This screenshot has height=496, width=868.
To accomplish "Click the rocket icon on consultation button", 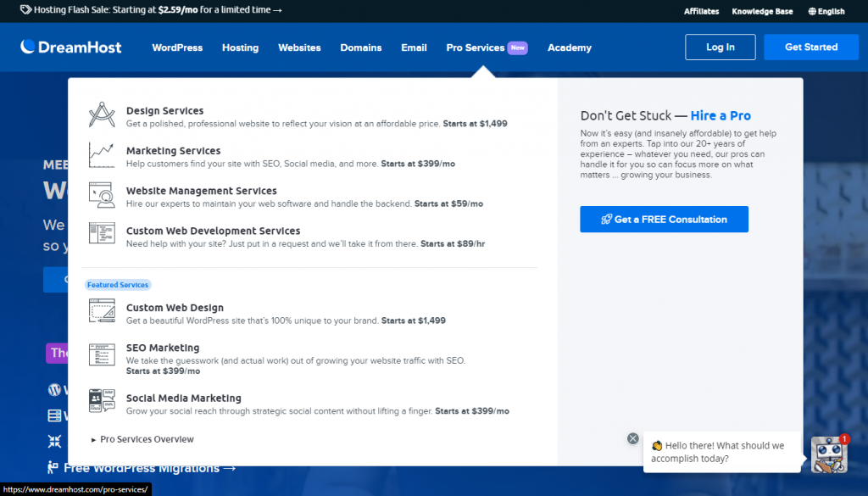I will 607,220.
